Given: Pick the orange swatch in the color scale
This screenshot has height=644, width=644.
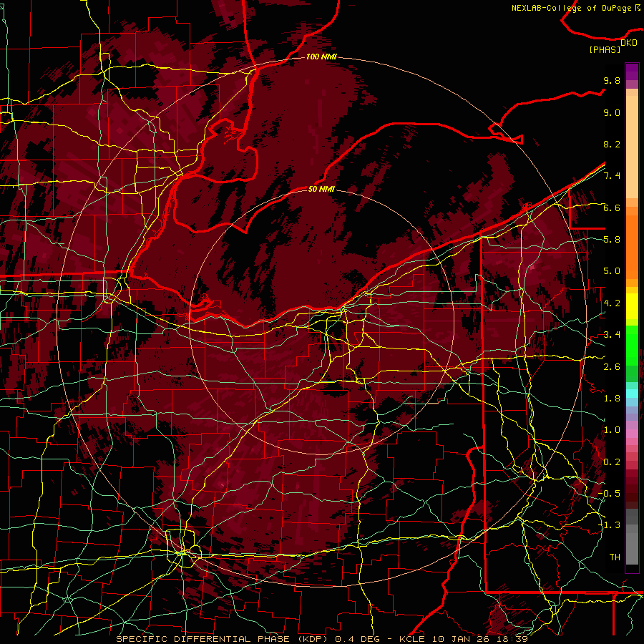Looking at the screenshot, I should coord(632,246).
